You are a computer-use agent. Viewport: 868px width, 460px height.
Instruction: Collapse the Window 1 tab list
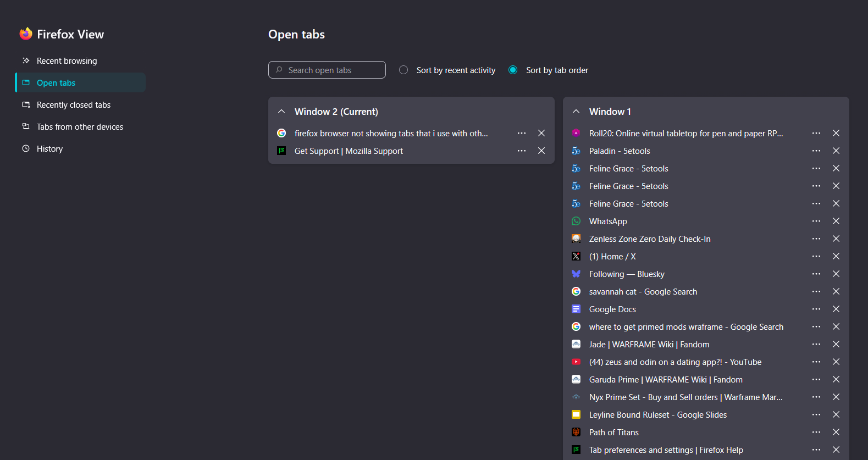click(576, 112)
